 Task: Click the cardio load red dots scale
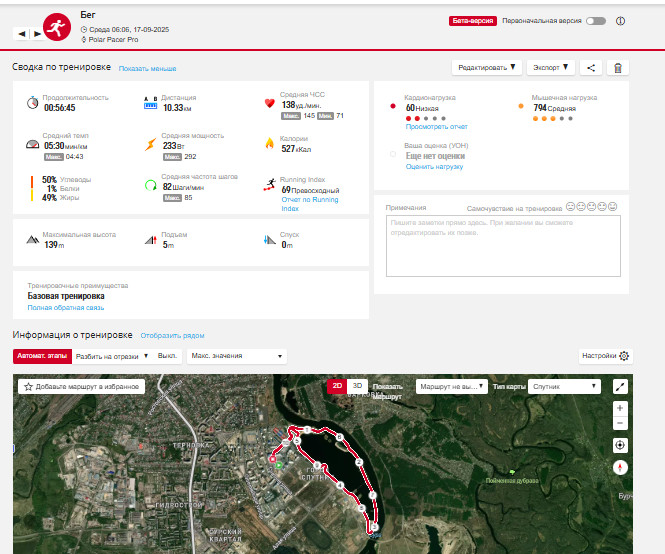[x=426, y=118]
